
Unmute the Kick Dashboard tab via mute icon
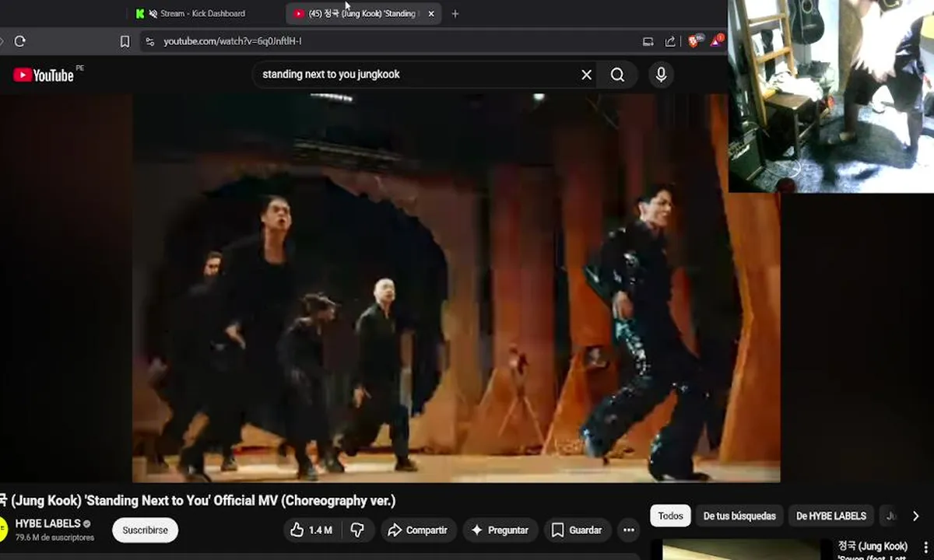point(153,14)
